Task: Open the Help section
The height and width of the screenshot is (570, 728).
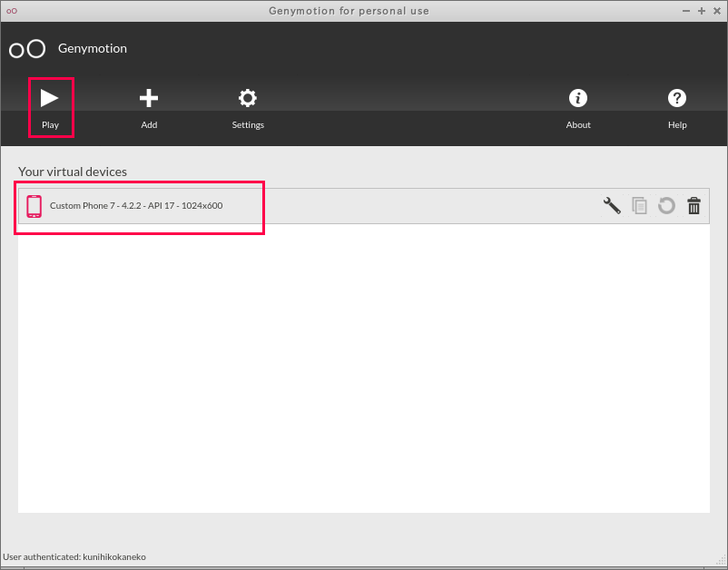Action: point(677,108)
